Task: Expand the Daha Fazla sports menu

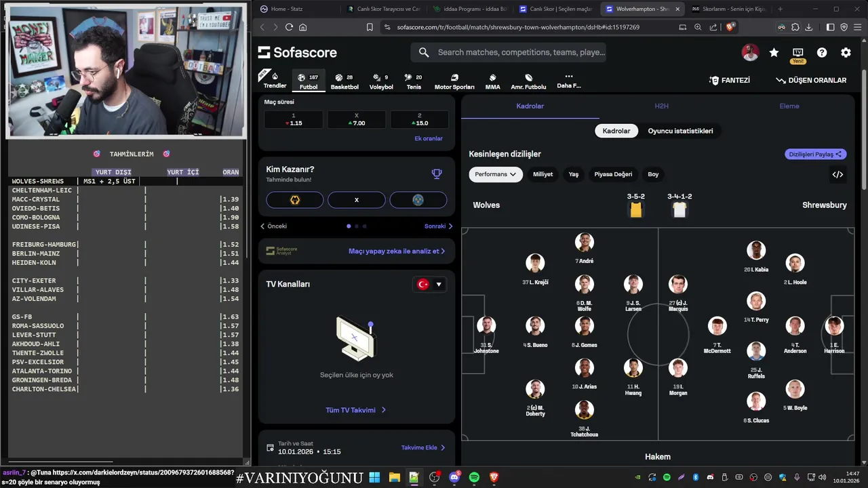Action: (x=569, y=81)
